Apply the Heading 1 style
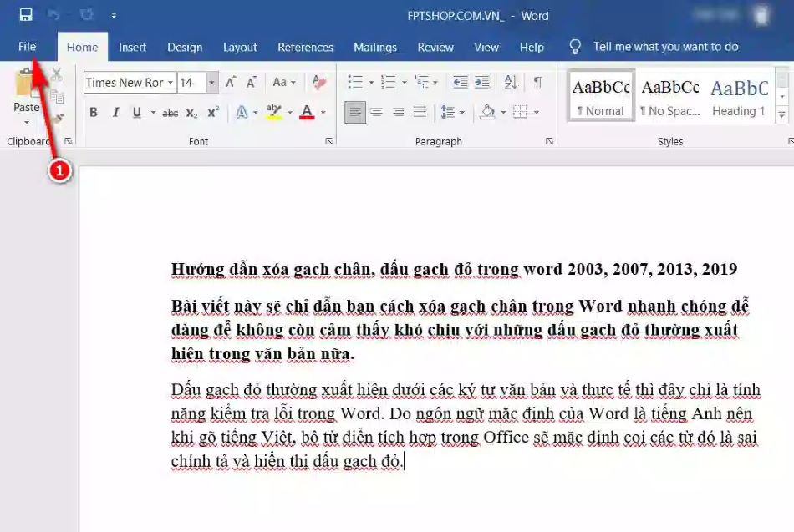The width and height of the screenshot is (794, 532). [x=739, y=98]
